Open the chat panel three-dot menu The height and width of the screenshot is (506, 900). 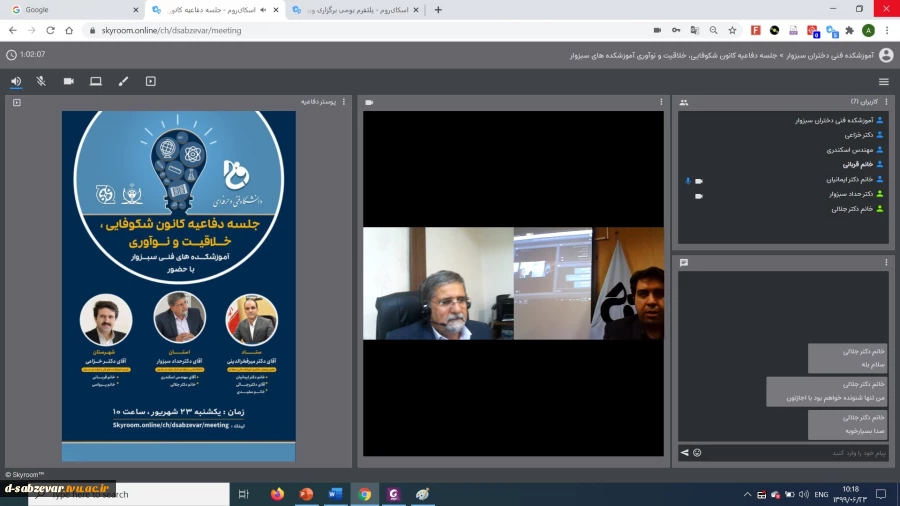click(x=886, y=262)
